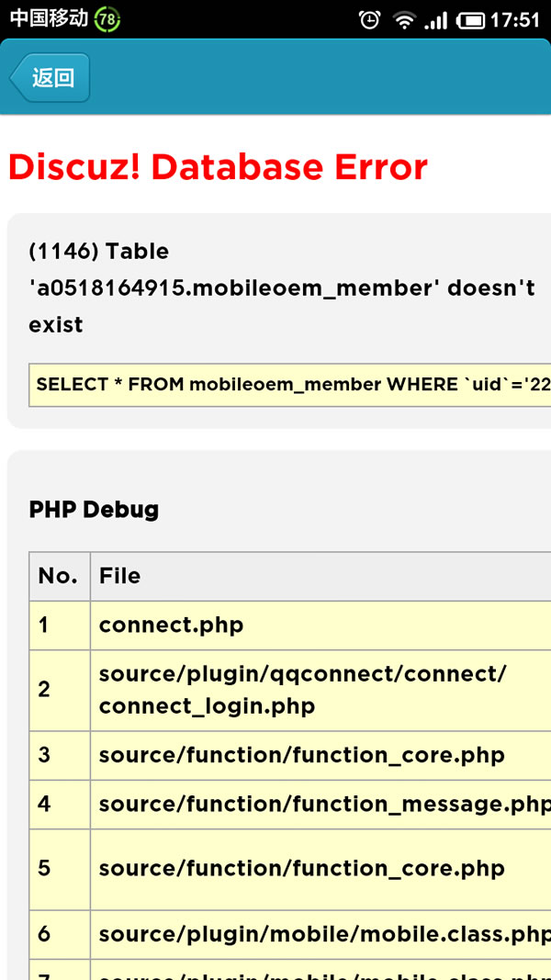This screenshot has height=980, width=551.
Task: Tap the green 78 circular badge icon
Action: click(107, 19)
